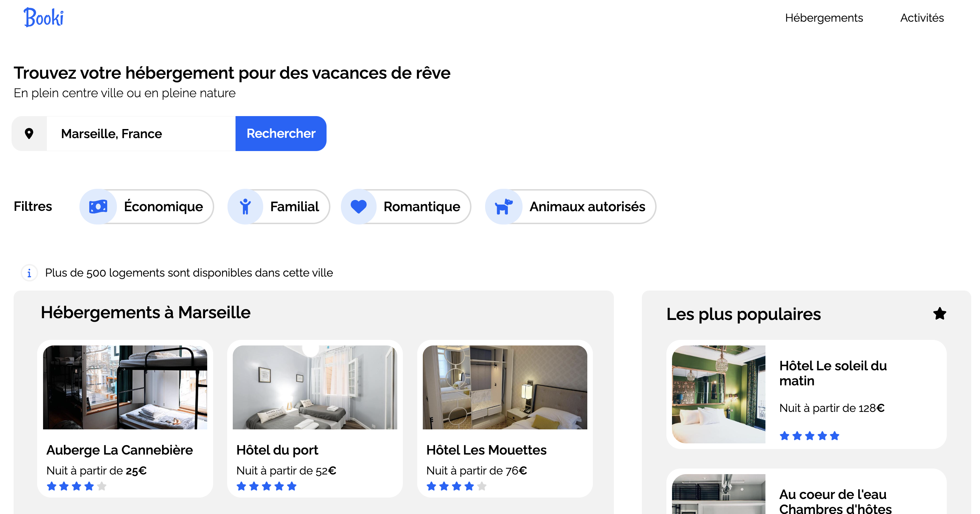980x514 pixels.
Task: Click the location pin icon
Action: tap(29, 134)
